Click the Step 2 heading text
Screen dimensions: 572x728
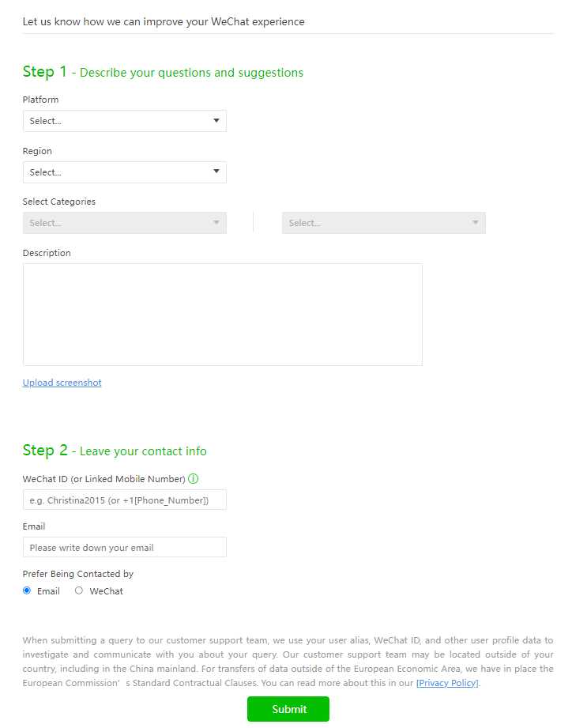115,451
